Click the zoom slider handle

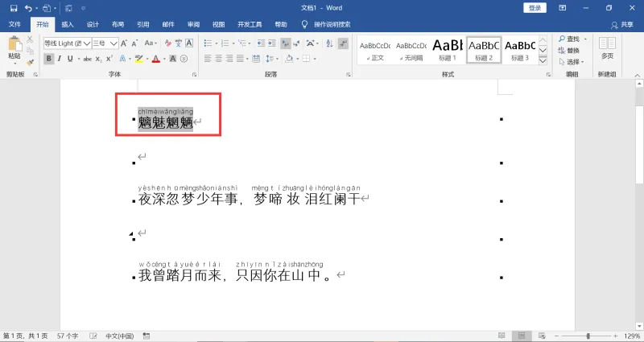coord(588,336)
